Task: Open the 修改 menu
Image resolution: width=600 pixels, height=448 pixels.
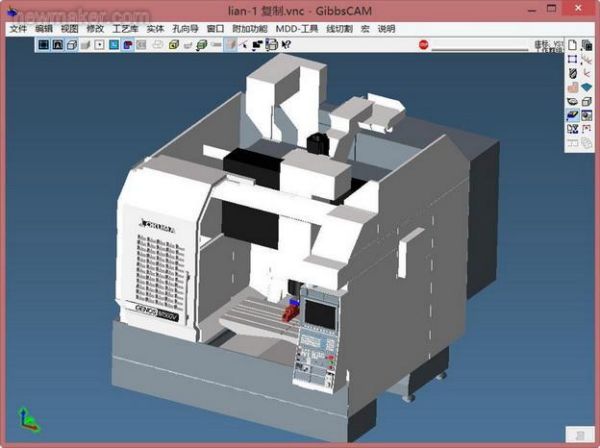Action: [x=95, y=29]
